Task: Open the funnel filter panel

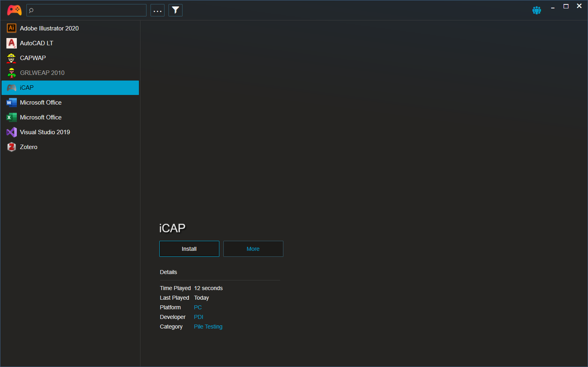Action: tap(175, 10)
